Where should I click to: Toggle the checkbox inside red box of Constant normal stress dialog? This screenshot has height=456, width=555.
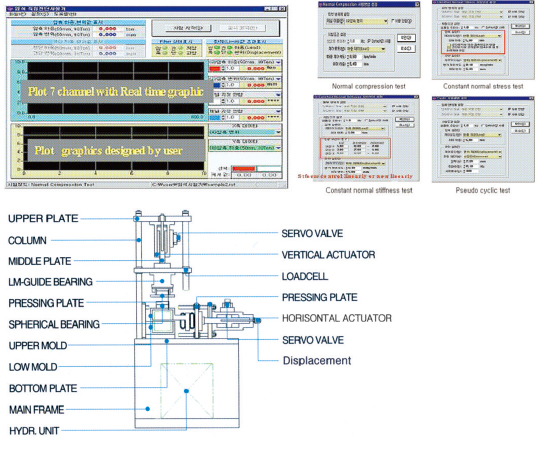click(449, 46)
